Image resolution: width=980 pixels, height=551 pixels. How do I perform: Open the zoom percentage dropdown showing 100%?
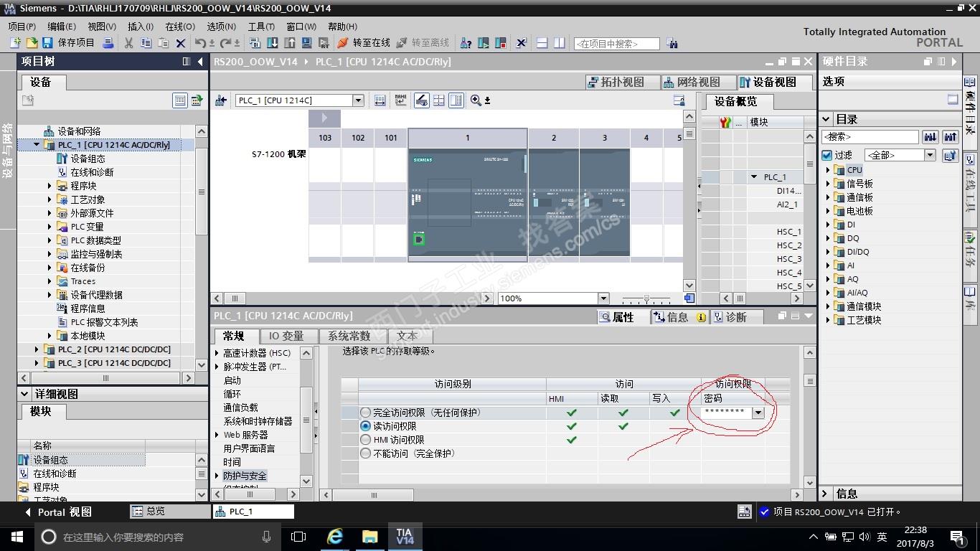pyautogui.click(x=603, y=298)
